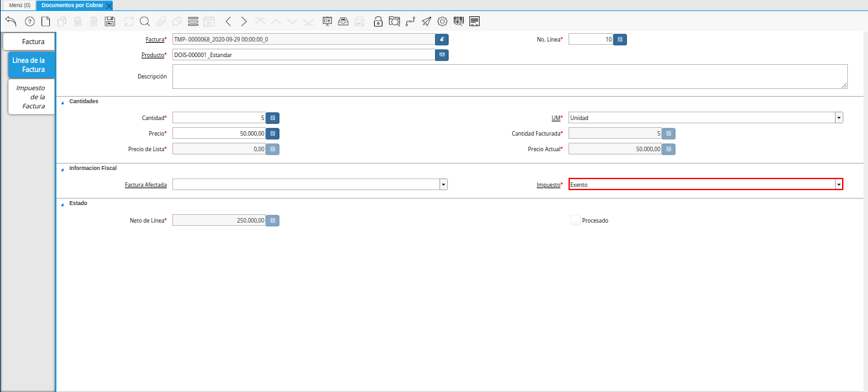This screenshot has width=868, height=392.
Task: Click the underlined UM label link
Action: (x=555, y=118)
